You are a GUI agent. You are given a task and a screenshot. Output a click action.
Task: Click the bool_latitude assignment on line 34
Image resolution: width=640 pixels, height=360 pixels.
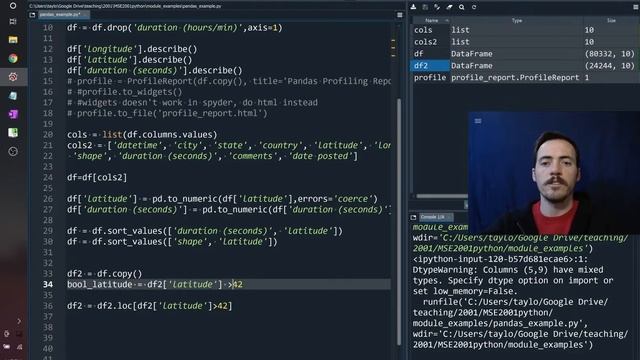(155, 284)
